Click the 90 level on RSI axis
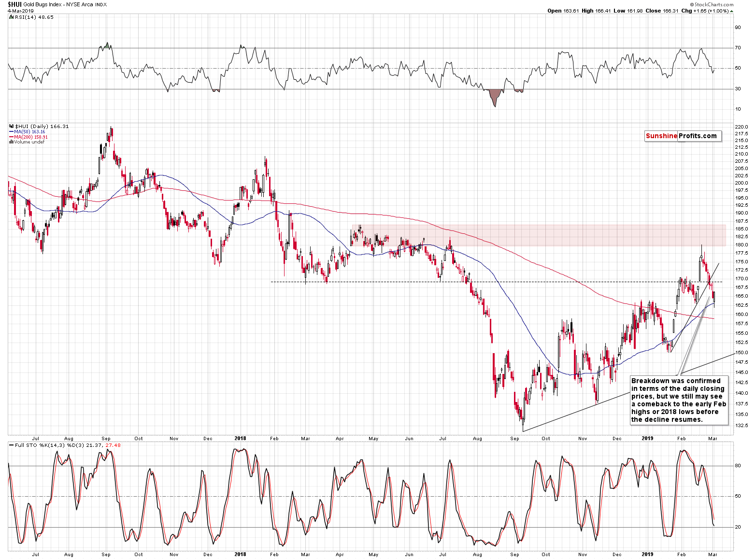The image size is (756, 559). (738, 27)
